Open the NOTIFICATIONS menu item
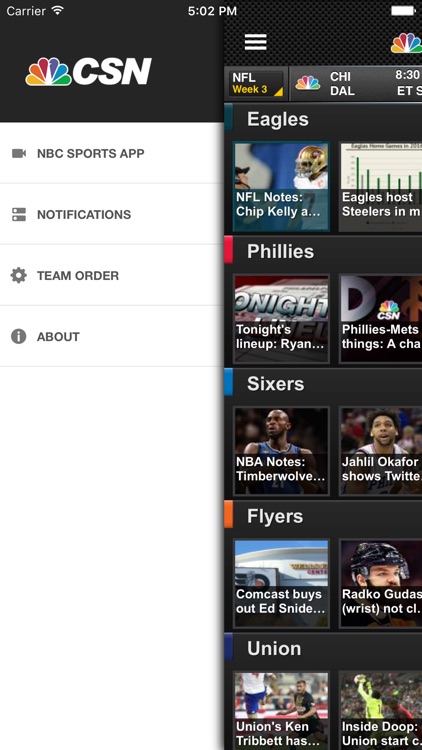This screenshot has width=422, height=750. 112,214
